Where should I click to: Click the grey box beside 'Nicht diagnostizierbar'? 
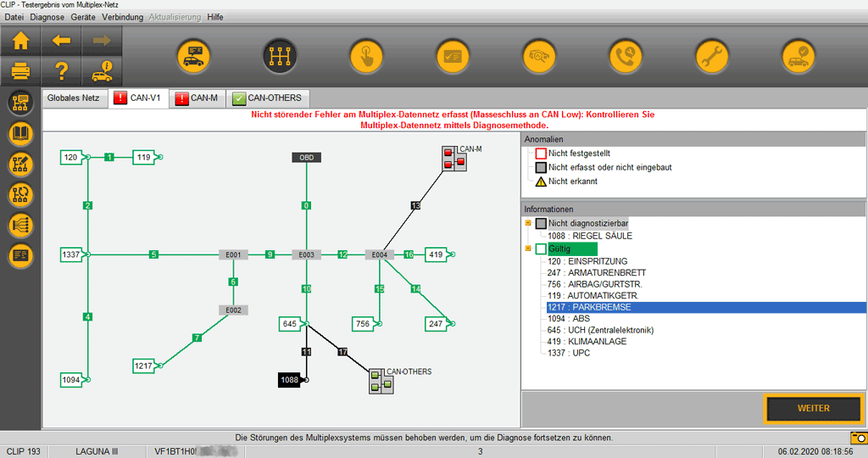click(x=541, y=223)
